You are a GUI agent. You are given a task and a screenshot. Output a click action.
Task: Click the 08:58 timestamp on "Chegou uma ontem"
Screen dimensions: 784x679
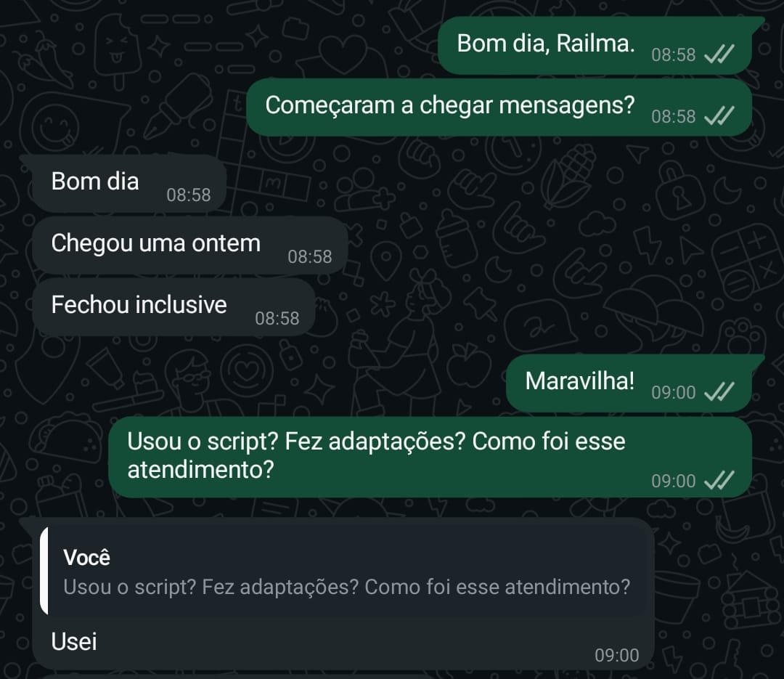(x=310, y=256)
